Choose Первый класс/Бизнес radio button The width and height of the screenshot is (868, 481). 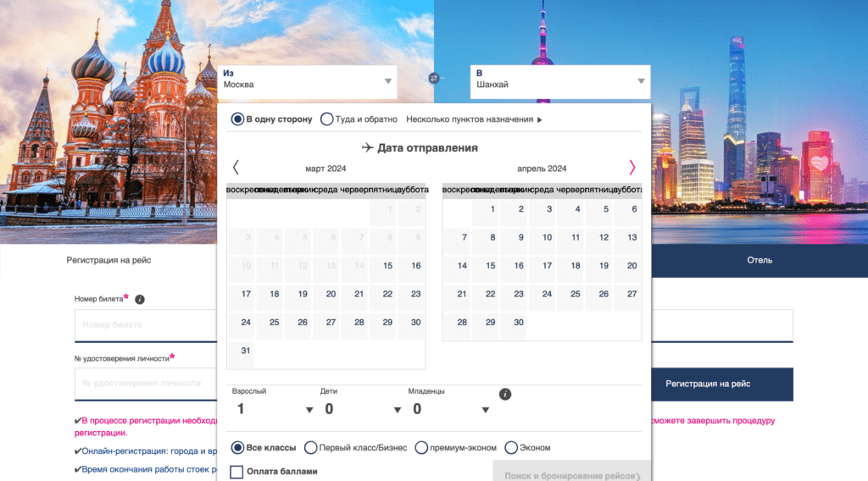coord(310,448)
